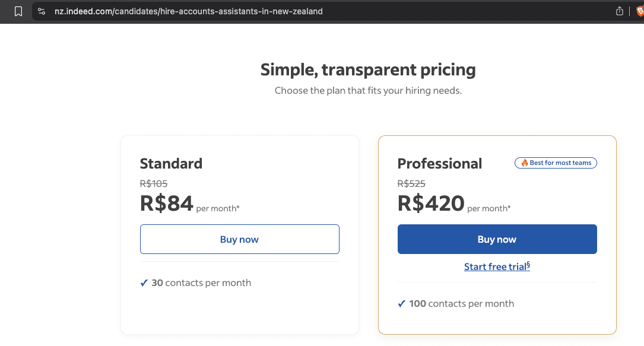This screenshot has width=644, height=346.
Task: Click the Professional plan heading
Action: [x=439, y=163]
